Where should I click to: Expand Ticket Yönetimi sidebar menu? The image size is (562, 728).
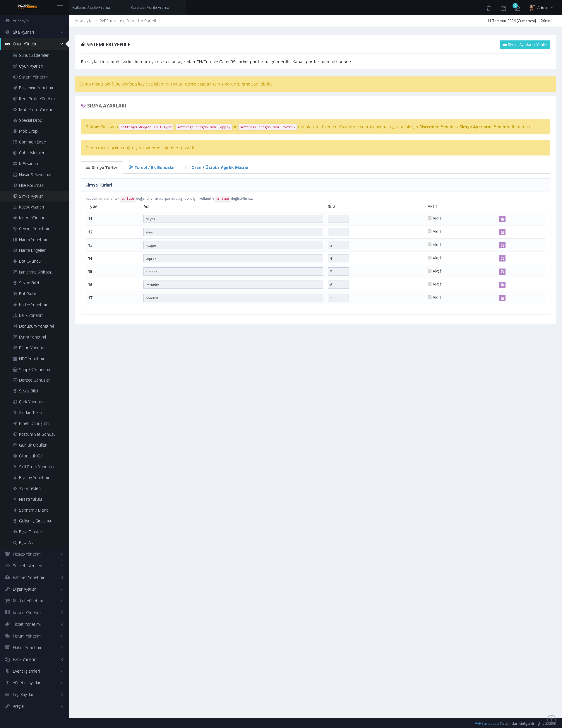(x=34, y=624)
